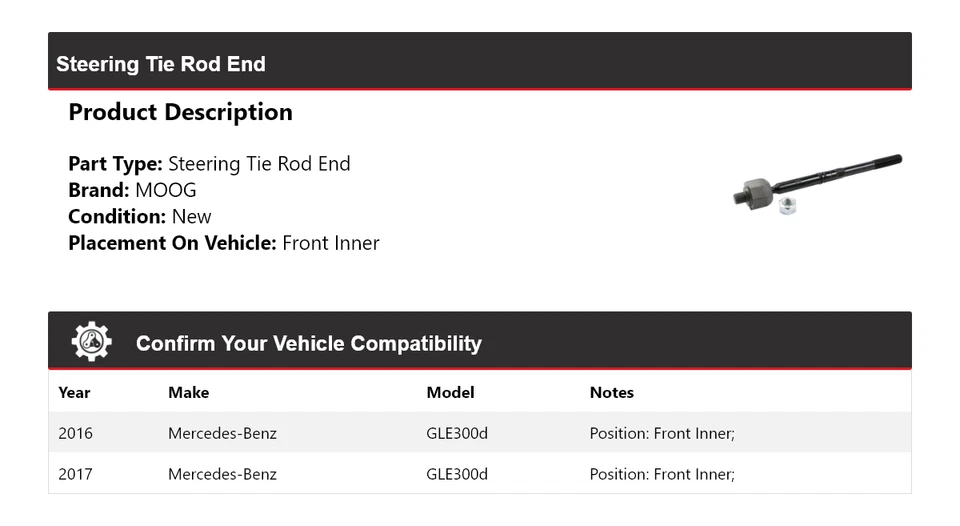Screen dimensions: 960x526
Task: Select the "Brand: MOOG" line
Action: point(132,190)
